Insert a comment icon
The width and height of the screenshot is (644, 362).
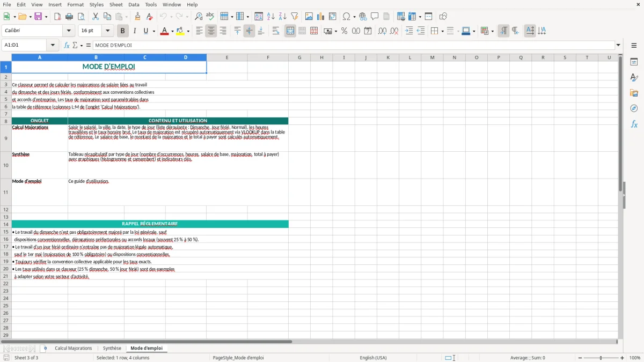pyautogui.click(x=375, y=17)
